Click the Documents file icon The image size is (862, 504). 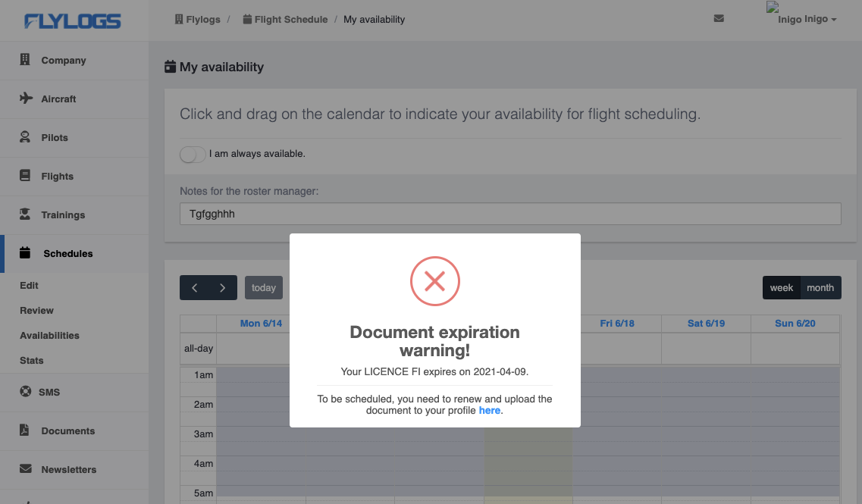click(x=25, y=430)
